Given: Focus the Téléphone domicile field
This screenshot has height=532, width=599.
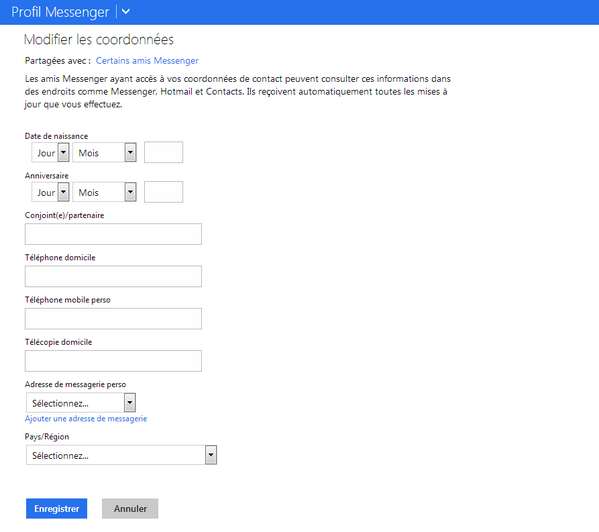Looking at the screenshot, I should pos(113,276).
